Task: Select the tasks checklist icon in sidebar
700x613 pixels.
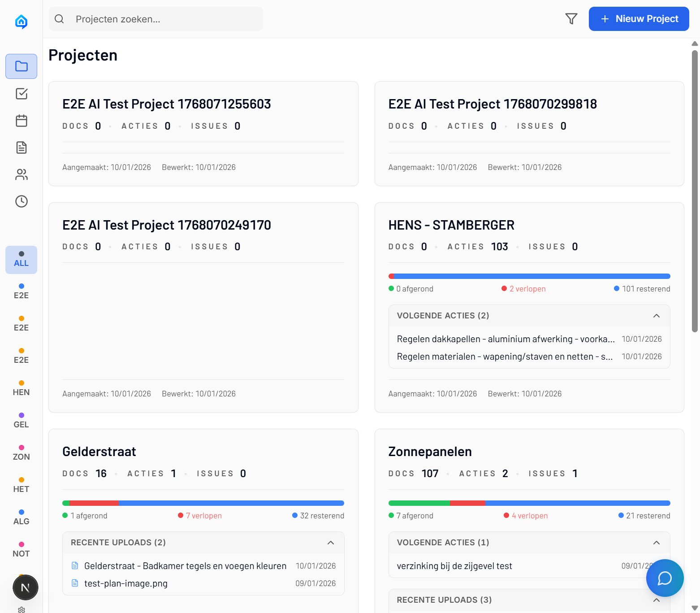Action: pos(21,94)
